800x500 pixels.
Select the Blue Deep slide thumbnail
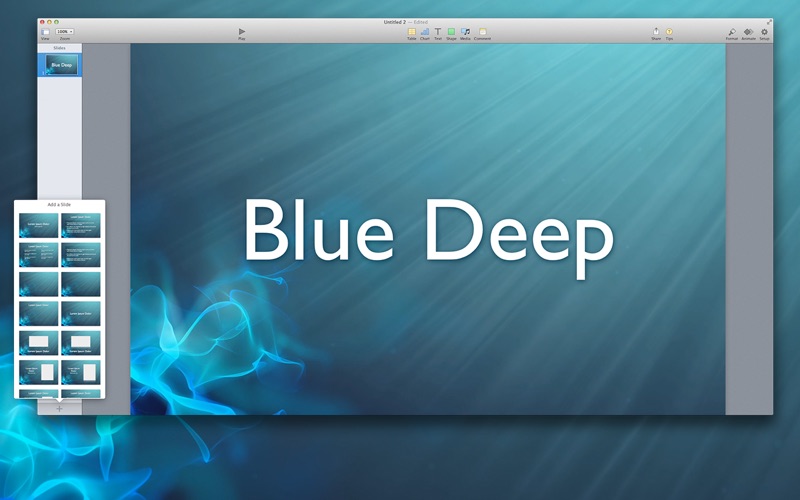(62, 65)
